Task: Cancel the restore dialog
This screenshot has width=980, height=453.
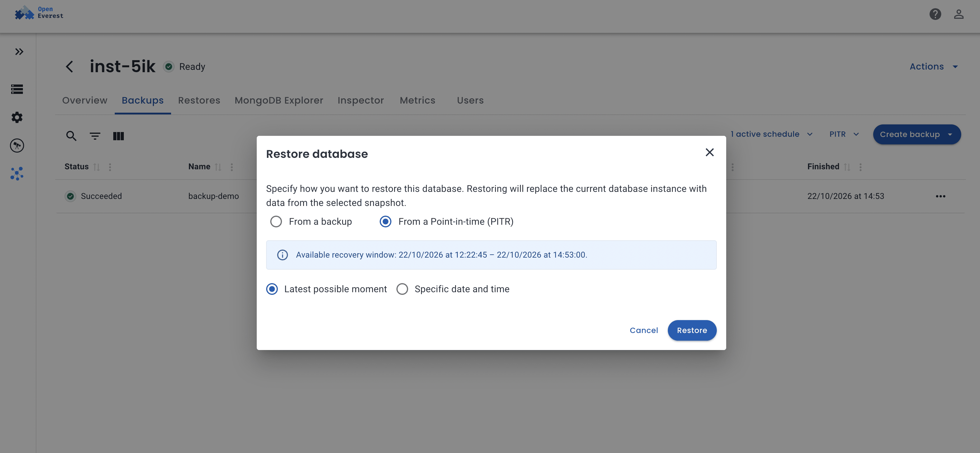Action: click(644, 331)
